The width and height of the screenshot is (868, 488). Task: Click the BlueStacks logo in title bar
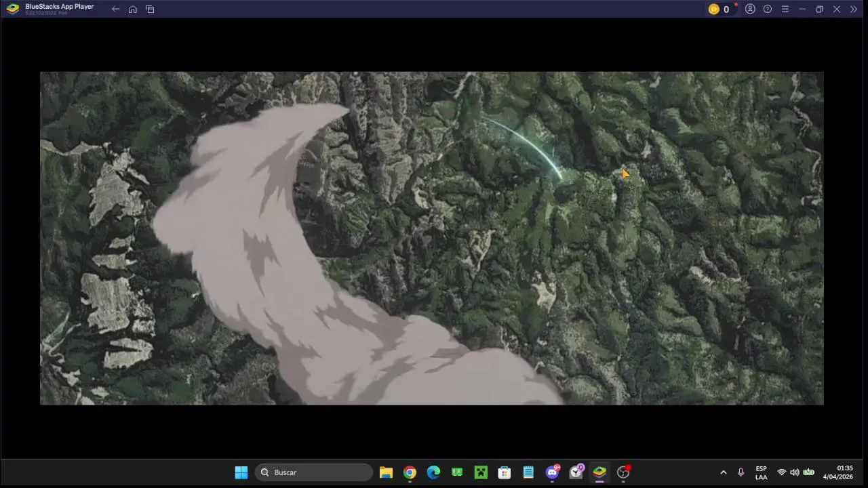point(12,9)
